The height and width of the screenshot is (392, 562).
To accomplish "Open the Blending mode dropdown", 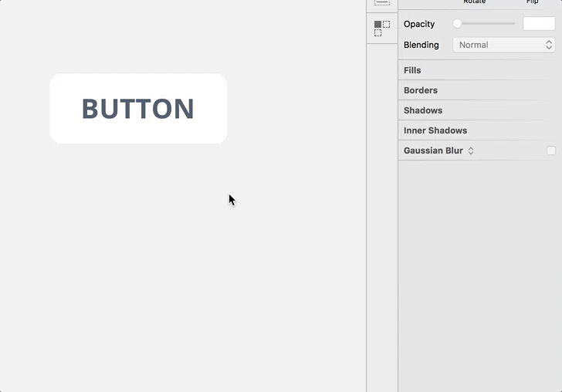I will pos(504,45).
